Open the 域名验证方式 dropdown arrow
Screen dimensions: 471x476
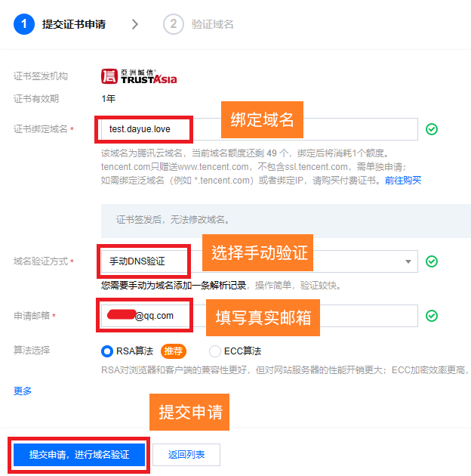(x=408, y=261)
